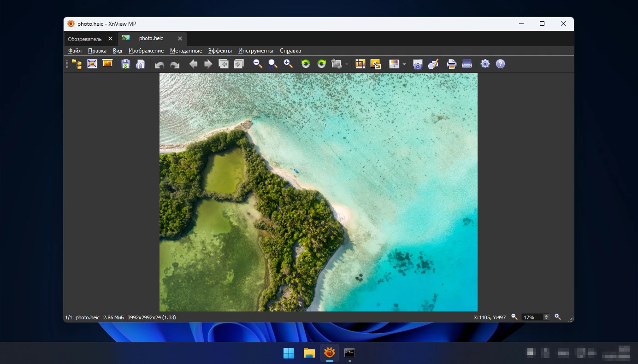Screen dimensions: 638x364
Task: Save the image with Save As icon
Action: [x=125, y=64]
